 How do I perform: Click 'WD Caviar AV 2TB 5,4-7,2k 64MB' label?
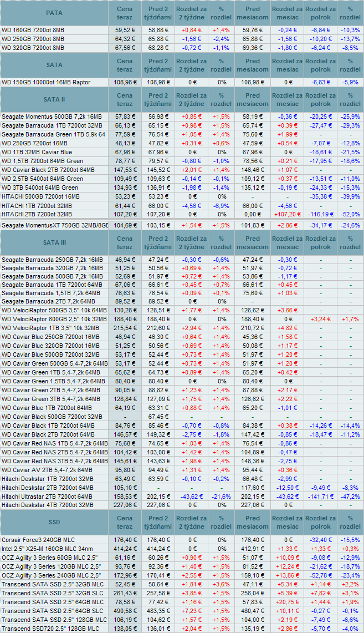pos(47,470)
